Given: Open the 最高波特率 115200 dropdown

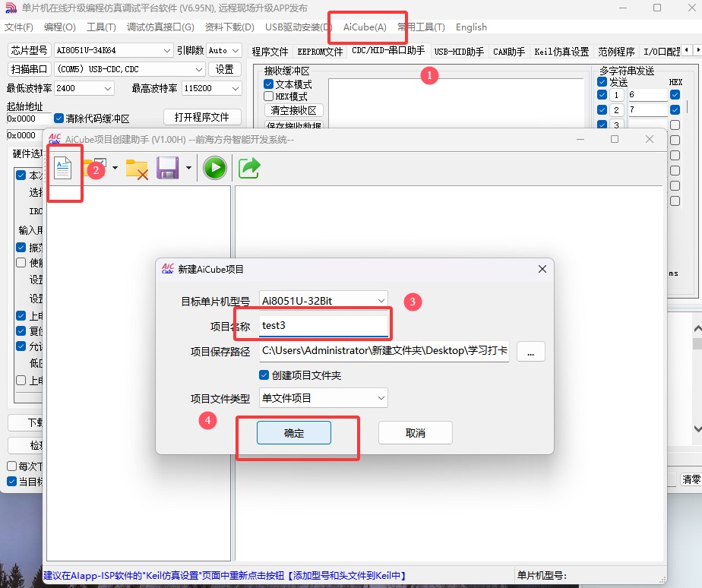Looking at the screenshot, I should click(x=212, y=88).
